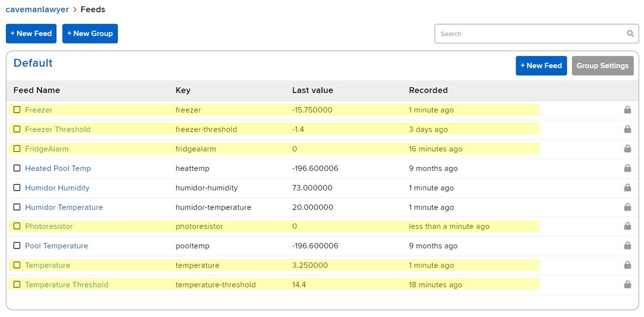Open the Default group heading
644x317 pixels.
(x=33, y=63)
